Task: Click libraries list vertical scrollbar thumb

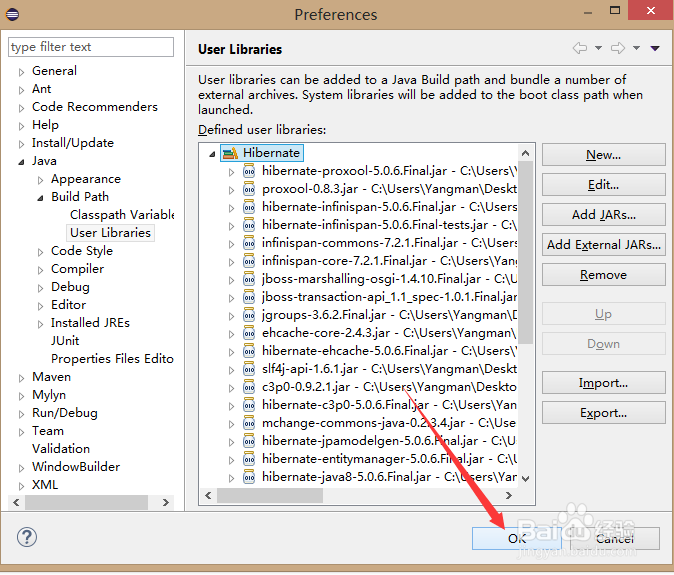Action: [525, 252]
